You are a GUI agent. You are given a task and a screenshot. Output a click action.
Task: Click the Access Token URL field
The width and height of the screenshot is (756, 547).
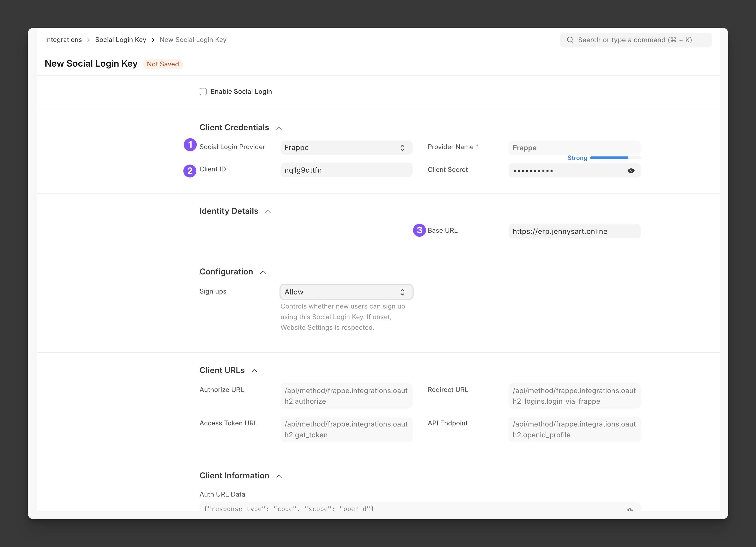click(346, 429)
